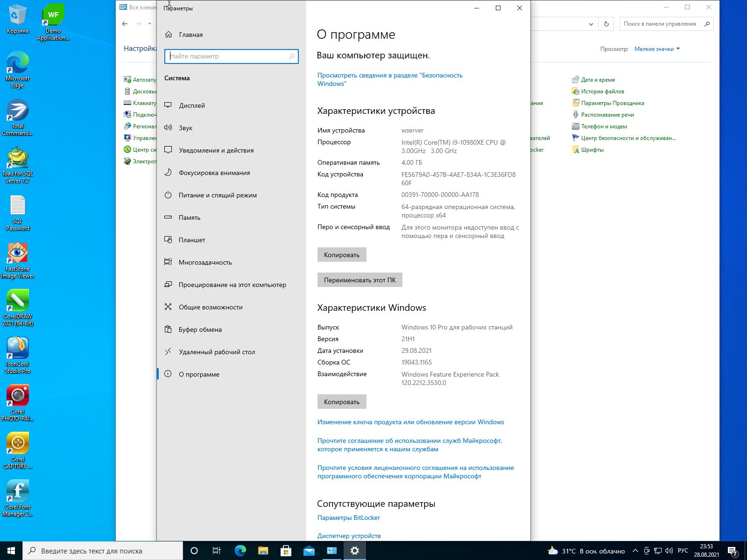Open the Windows Start menu

click(11, 551)
